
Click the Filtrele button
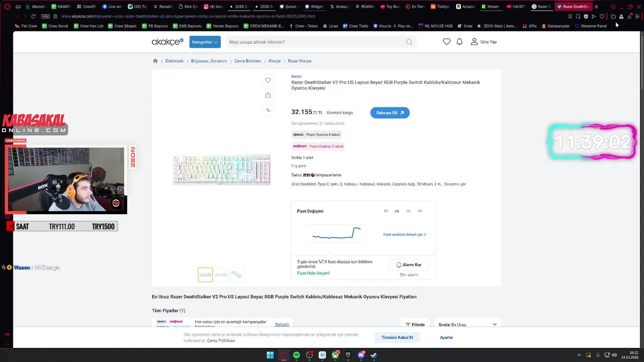pos(415,324)
